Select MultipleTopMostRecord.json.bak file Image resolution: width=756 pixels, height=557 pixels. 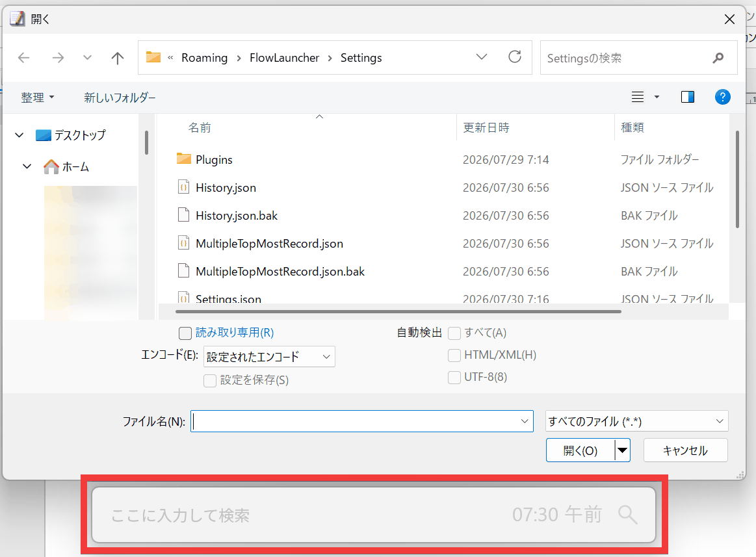(x=280, y=272)
